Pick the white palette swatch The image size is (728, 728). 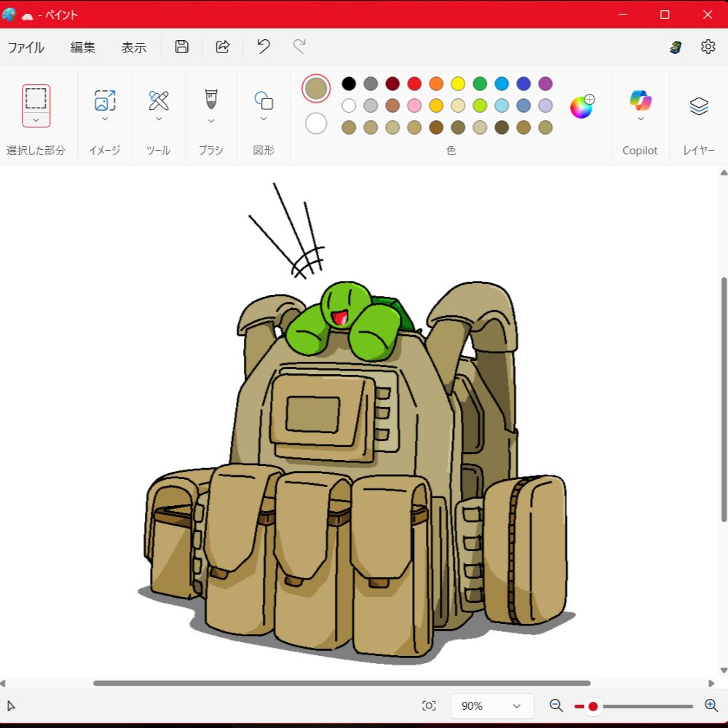click(x=349, y=106)
